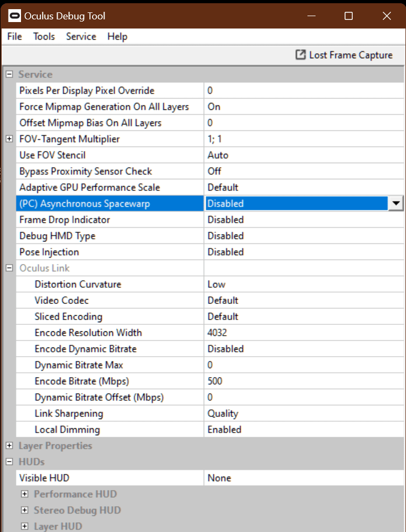
Task: Edit Offset Mipmap Bias value
Action: click(x=304, y=123)
